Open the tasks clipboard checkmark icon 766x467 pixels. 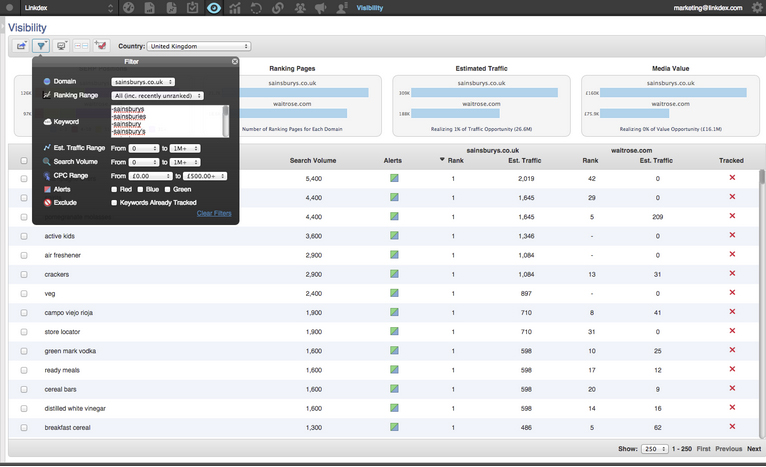pyautogui.click(x=192, y=8)
